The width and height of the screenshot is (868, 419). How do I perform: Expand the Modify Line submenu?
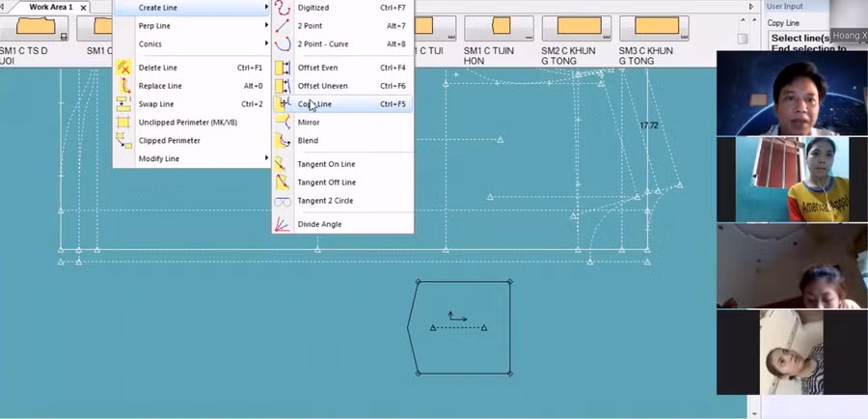189,158
